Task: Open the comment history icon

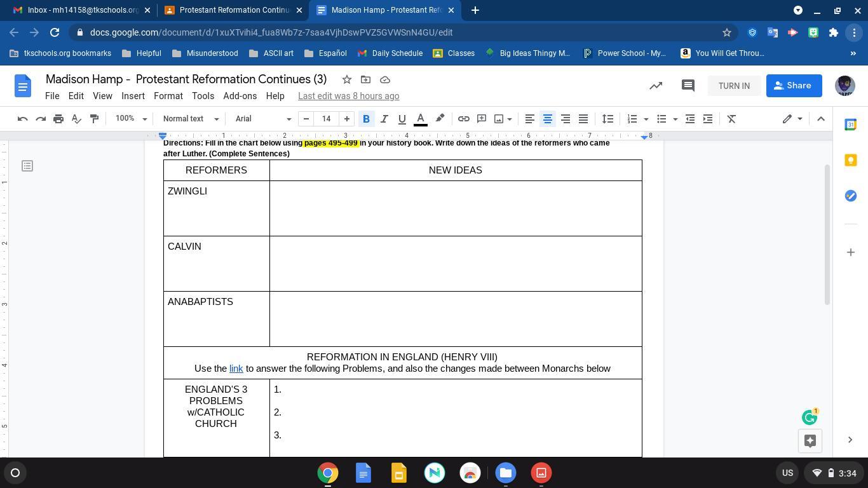Action: tap(688, 86)
